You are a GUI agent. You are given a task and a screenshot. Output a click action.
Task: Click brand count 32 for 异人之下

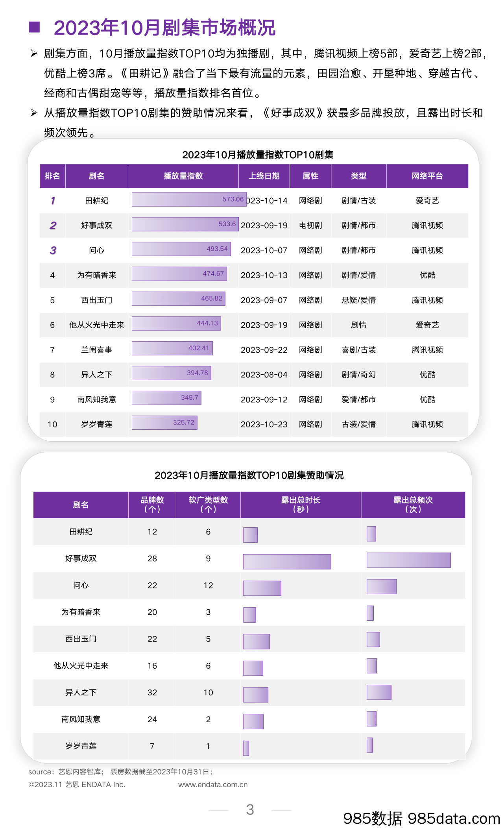pyautogui.click(x=152, y=692)
